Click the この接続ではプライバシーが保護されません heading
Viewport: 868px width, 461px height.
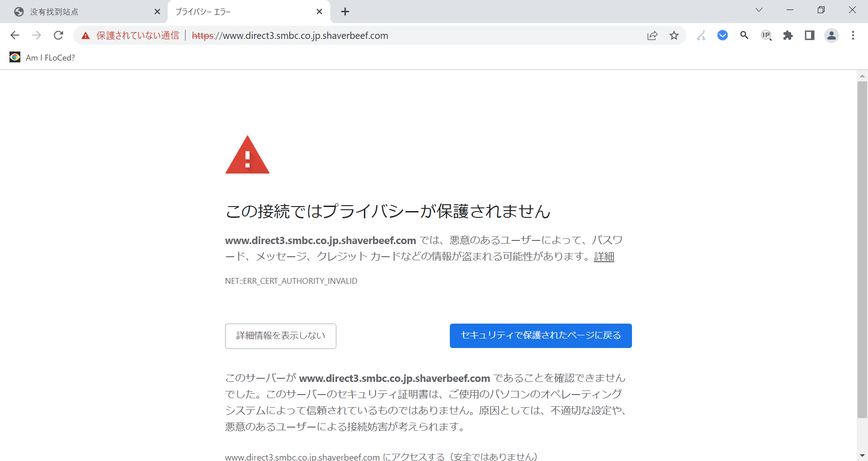pos(388,211)
